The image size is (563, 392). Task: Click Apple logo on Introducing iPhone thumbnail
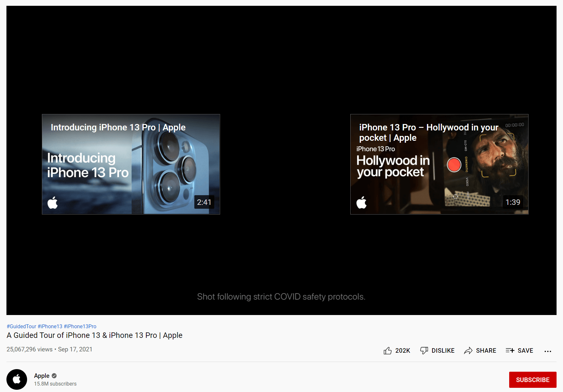53,203
